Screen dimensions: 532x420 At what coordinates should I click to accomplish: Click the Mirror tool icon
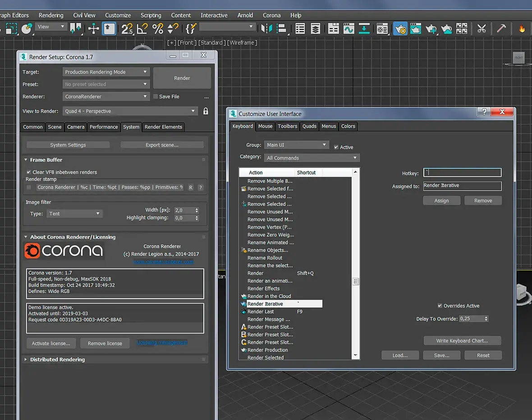coord(266,29)
